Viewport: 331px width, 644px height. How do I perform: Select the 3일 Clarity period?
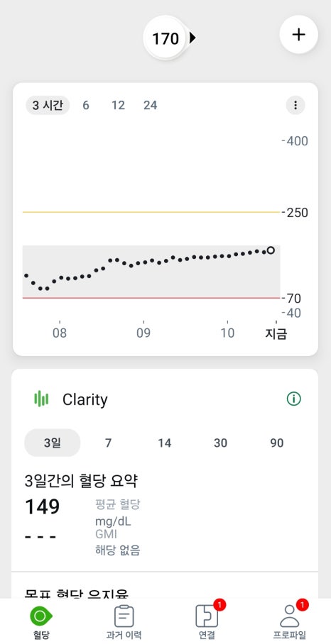coord(53,443)
